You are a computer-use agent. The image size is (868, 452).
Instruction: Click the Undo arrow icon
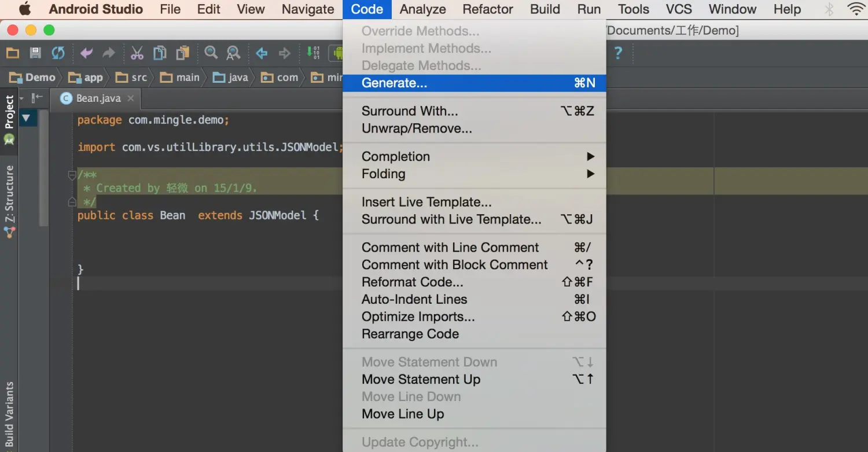click(86, 53)
